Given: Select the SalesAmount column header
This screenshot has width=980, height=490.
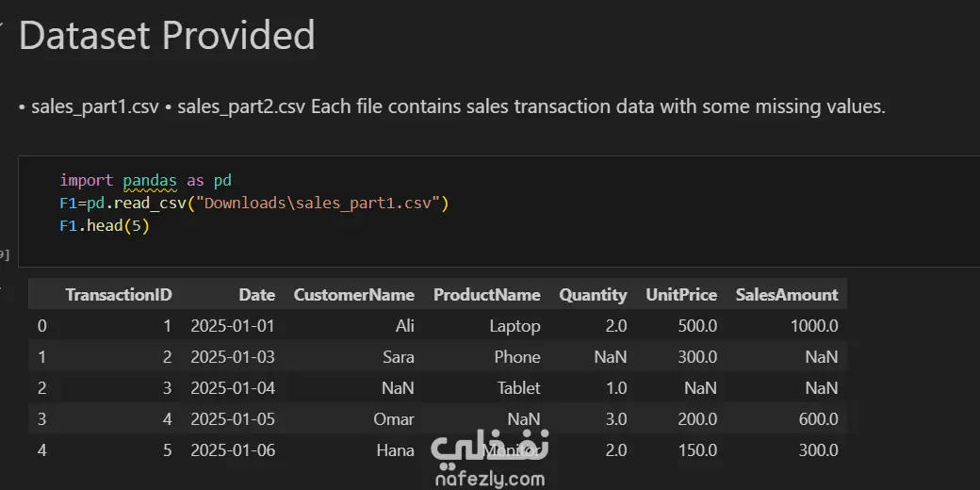Looking at the screenshot, I should (x=787, y=295).
